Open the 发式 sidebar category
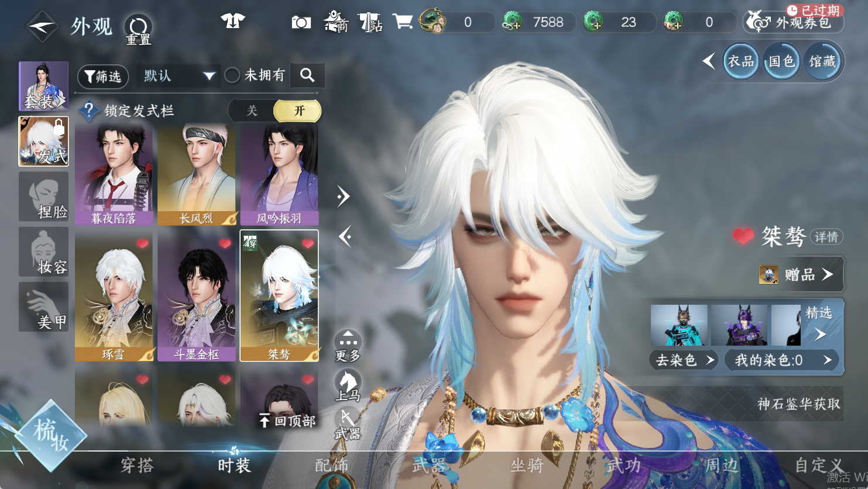This screenshot has height=489, width=868. click(x=44, y=142)
